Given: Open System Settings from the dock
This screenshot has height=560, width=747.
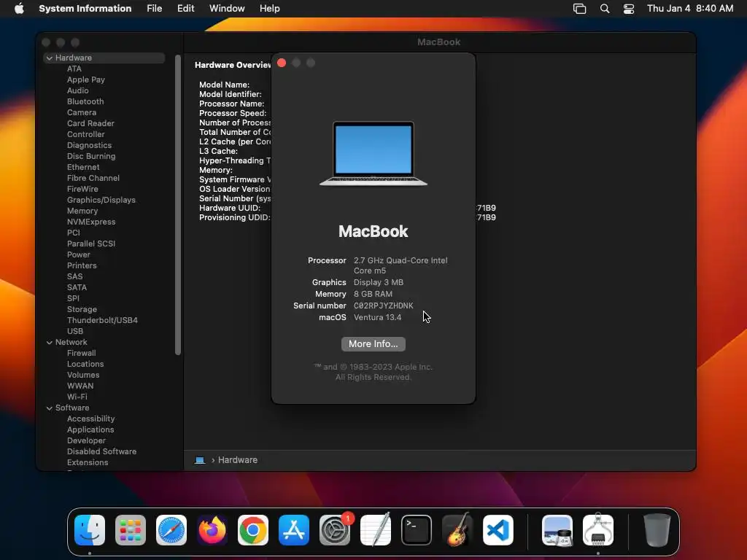Looking at the screenshot, I should pyautogui.click(x=335, y=530).
